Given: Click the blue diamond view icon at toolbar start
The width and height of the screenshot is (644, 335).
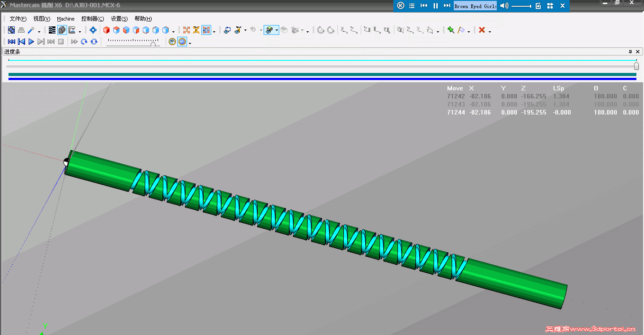Looking at the screenshot, I should pyautogui.click(x=12, y=30).
